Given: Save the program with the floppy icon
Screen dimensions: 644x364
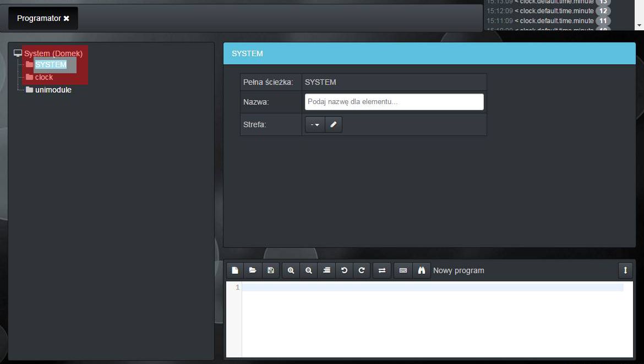Looking at the screenshot, I should 270,270.
